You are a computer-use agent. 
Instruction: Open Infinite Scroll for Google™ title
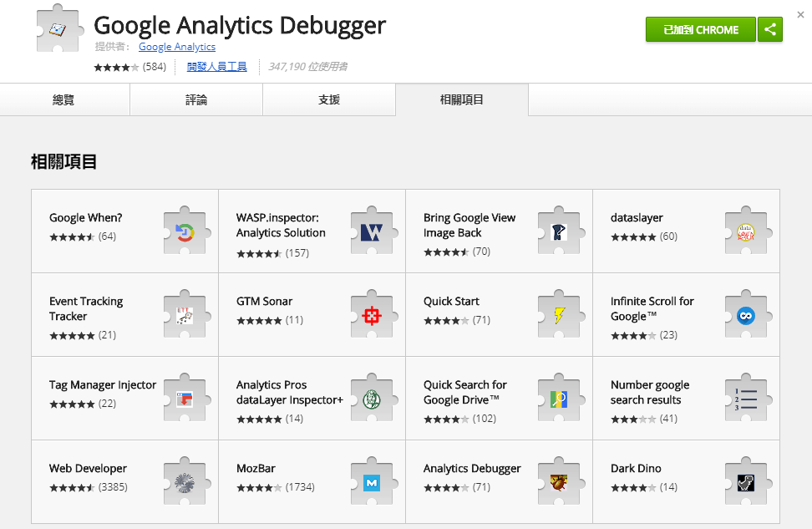[652, 309]
